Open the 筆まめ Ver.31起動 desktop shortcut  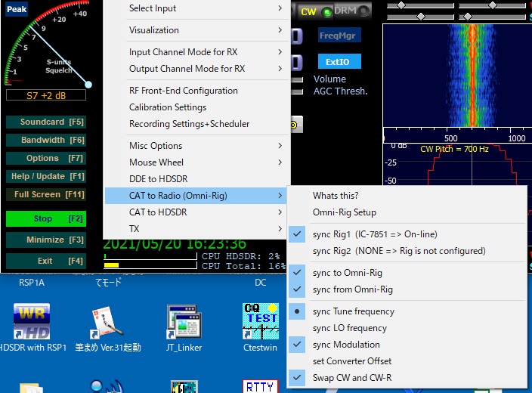pos(107,327)
